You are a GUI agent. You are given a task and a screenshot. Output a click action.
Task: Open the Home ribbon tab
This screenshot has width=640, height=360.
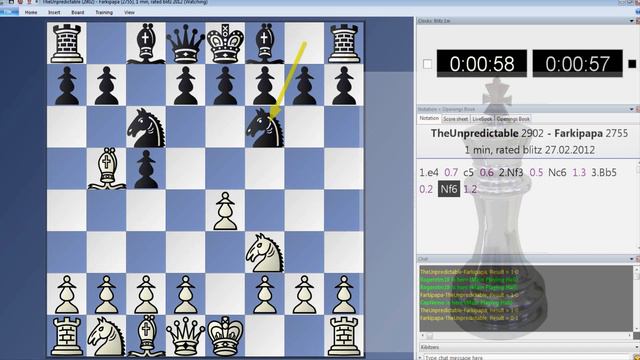(x=31, y=13)
